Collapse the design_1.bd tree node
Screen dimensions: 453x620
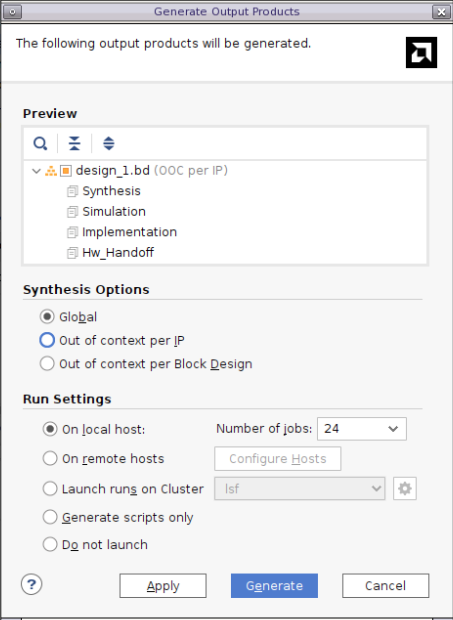click(x=36, y=171)
